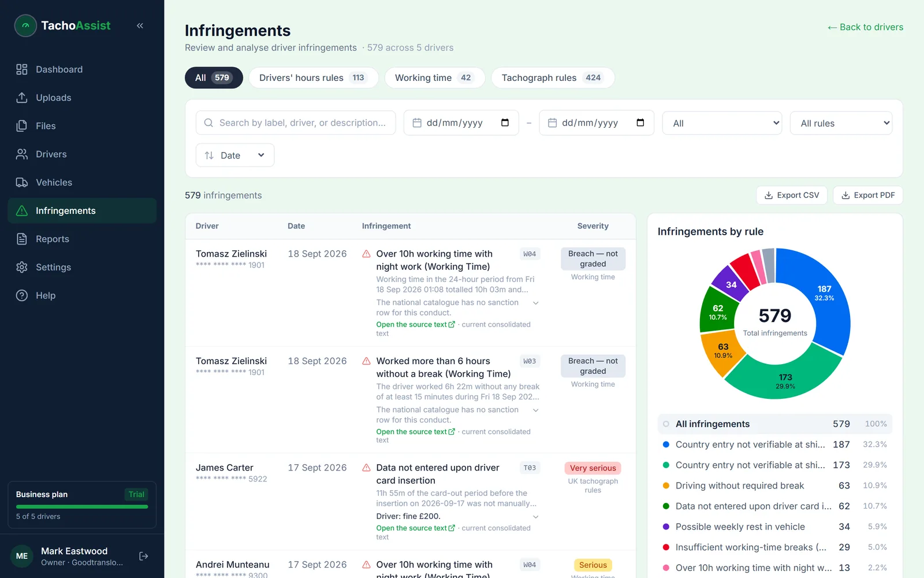Open the Date sort dropdown
924x578 pixels.
click(x=235, y=155)
